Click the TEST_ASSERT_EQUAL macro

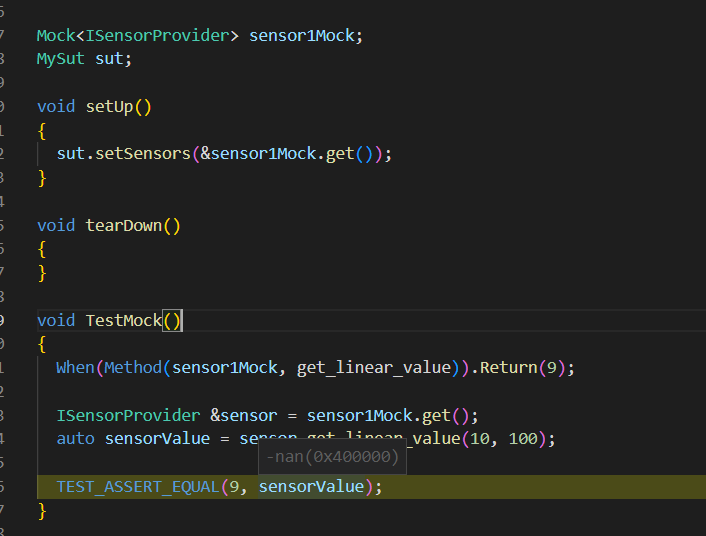click(x=138, y=487)
